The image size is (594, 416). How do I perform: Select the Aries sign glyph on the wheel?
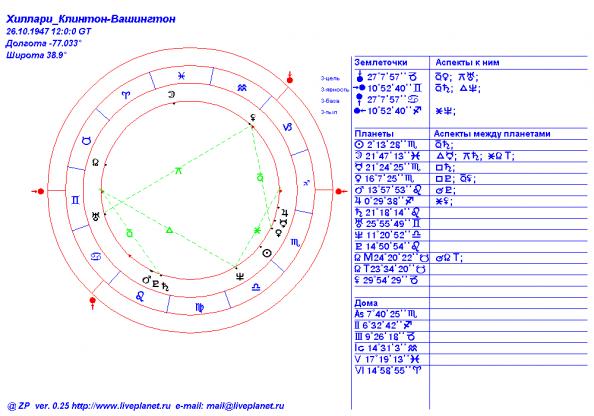(x=125, y=95)
